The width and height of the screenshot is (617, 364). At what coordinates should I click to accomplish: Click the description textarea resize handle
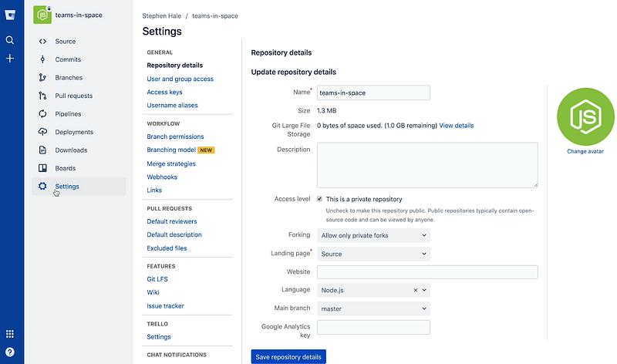pyautogui.click(x=535, y=185)
